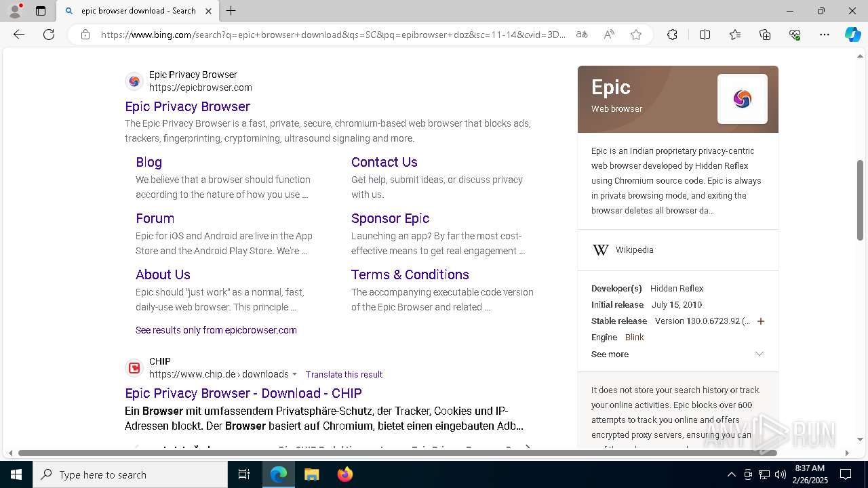
Task: Expand See more chevron in Epic panel
Action: [759, 354]
